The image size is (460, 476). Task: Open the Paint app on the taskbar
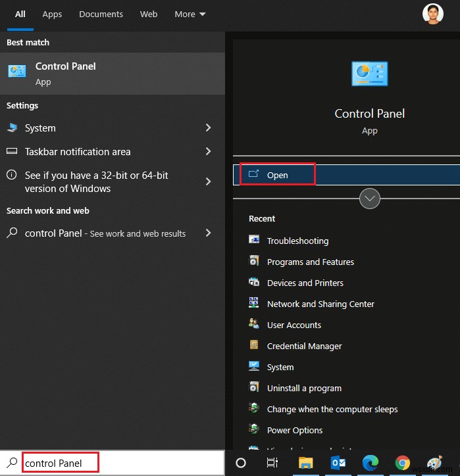click(x=434, y=463)
